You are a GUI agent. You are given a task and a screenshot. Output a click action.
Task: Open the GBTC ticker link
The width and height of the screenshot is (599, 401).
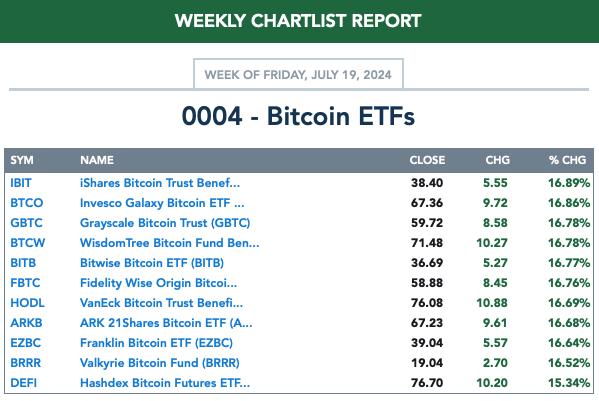[26, 223]
